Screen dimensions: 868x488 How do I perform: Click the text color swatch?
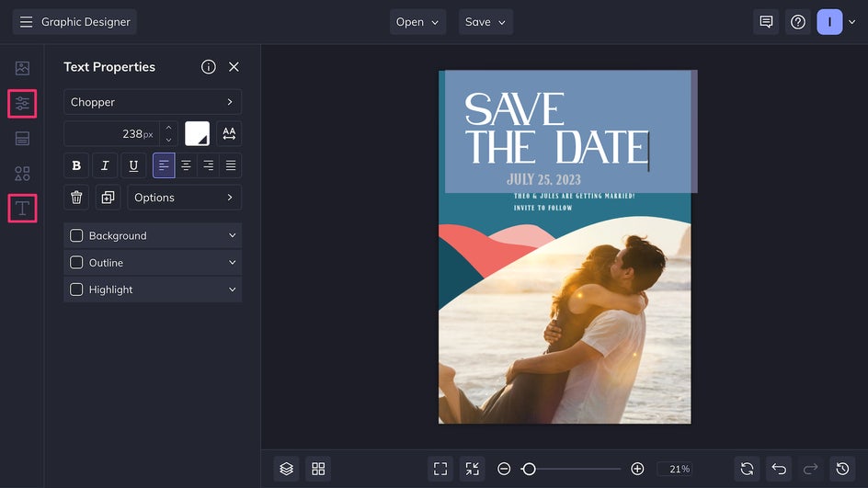[x=197, y=134]
